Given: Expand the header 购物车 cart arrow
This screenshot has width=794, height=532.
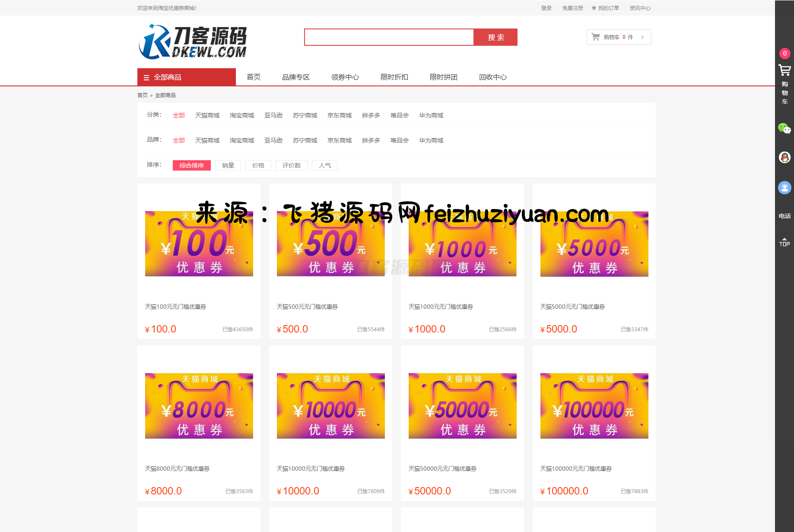Looking at the screenshot, I should click(x=642, y=37).
